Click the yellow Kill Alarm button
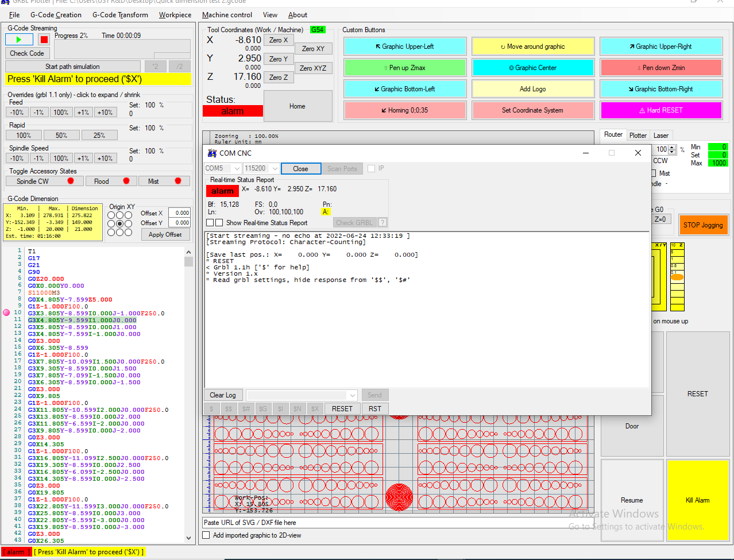Screen dimensions: 734x560 click(697, 500)
